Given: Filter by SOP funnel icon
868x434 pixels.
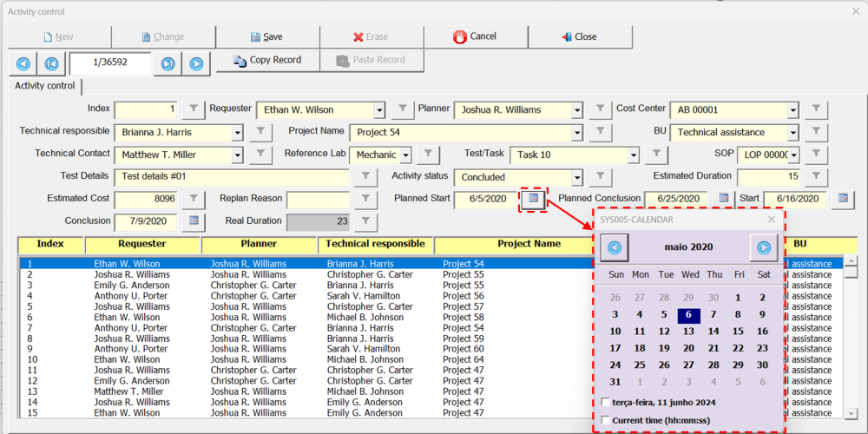Looking at the screenshot, I should 817,155.
